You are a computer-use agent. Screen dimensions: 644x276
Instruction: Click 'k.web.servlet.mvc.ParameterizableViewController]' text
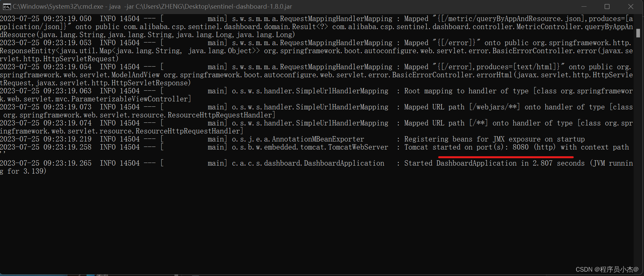pyautogui.click(x=96, y=99)
